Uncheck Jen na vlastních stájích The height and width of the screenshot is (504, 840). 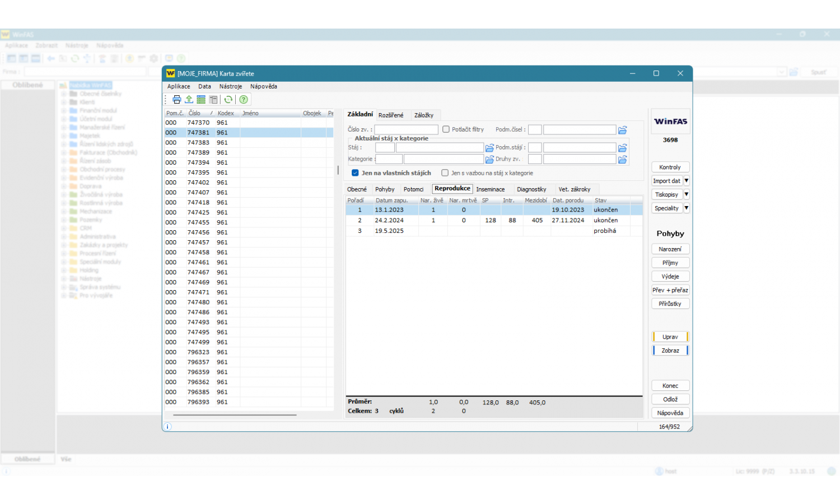pyautogui.click(x=355, y=173)
